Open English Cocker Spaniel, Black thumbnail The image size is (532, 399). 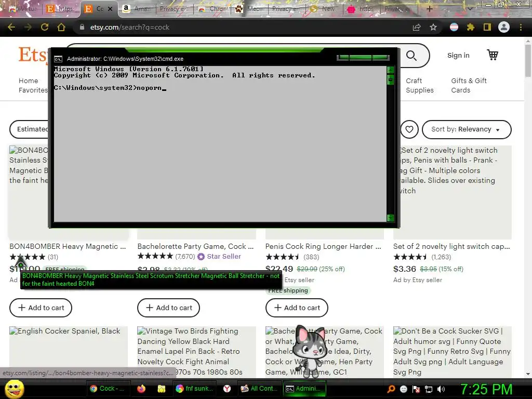69,351
